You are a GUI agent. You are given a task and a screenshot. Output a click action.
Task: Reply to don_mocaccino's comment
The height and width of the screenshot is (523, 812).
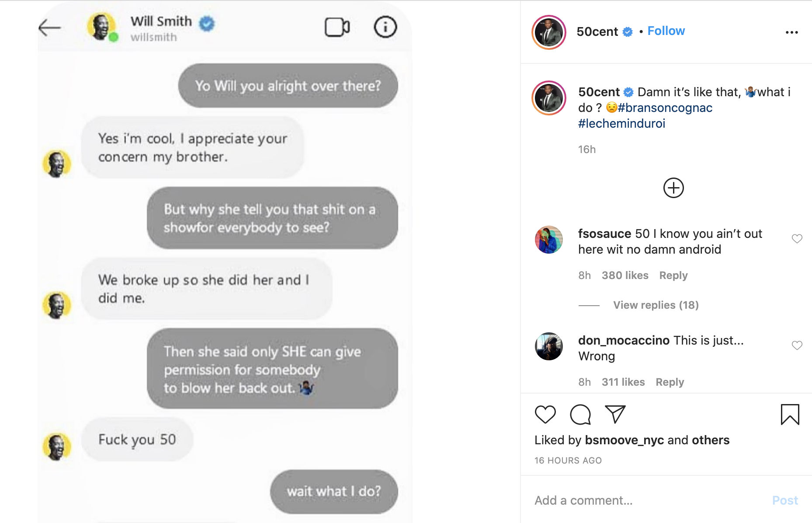(x=670, y=382)
